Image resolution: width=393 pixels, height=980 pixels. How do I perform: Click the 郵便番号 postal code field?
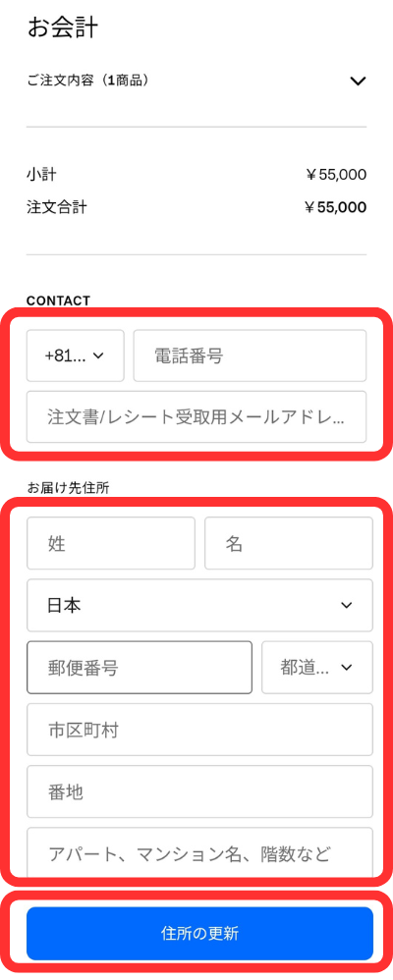coord(140,668)
